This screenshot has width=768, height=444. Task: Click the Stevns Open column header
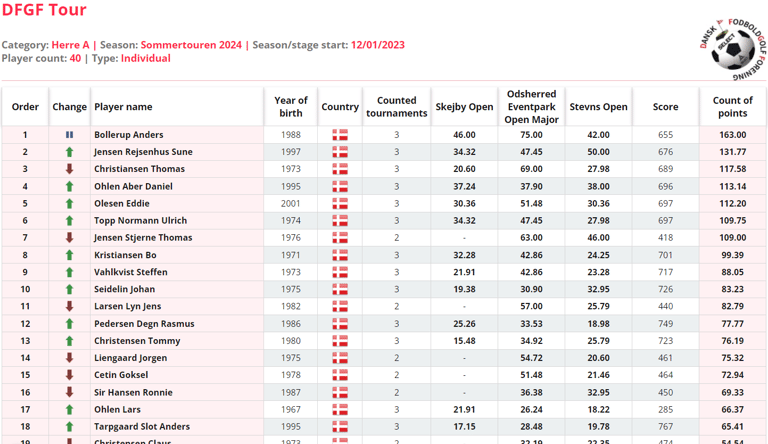[599, 107]
